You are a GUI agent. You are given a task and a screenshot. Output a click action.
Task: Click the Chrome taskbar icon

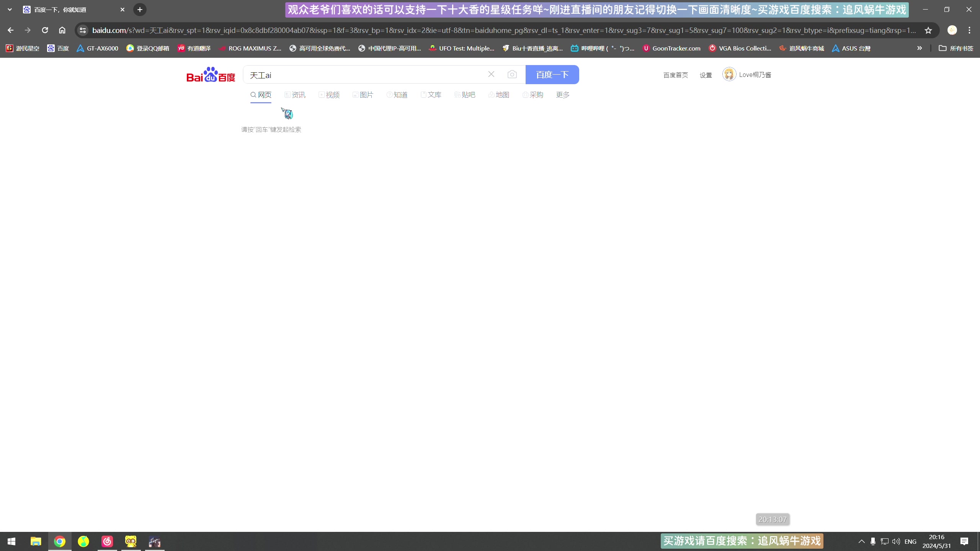[x=60, y=541]
